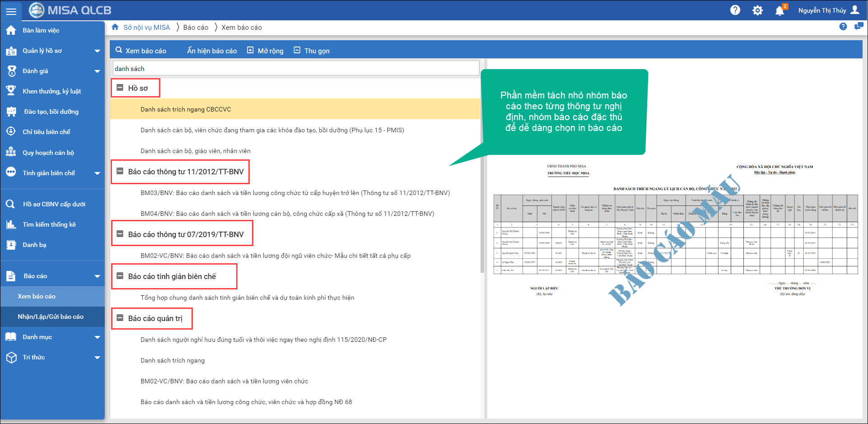The width and height of the screenshot is (868, 424).
Task: Click the report list vertical scrollbar
Action: (x=482, y=181)
